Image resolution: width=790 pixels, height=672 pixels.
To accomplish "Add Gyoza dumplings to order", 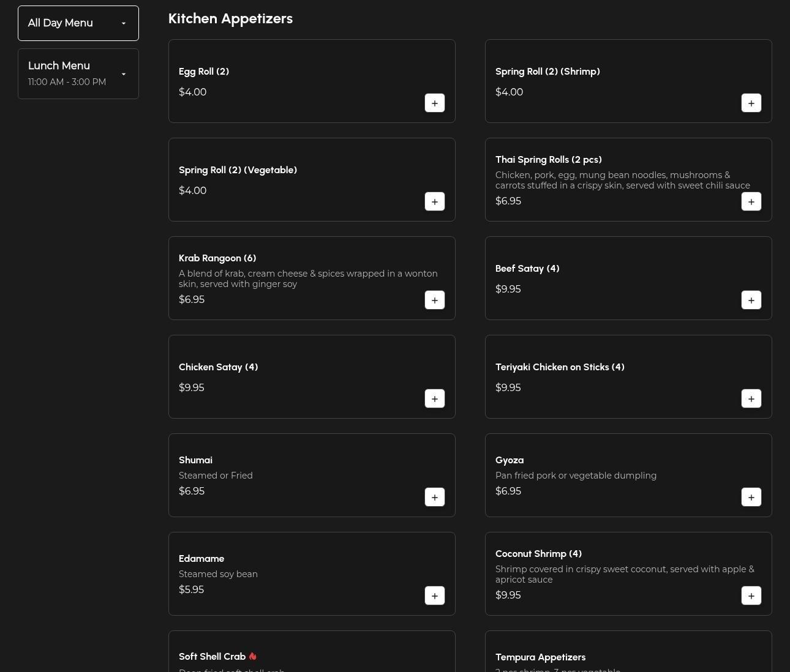I will click(x=751, y=497).
